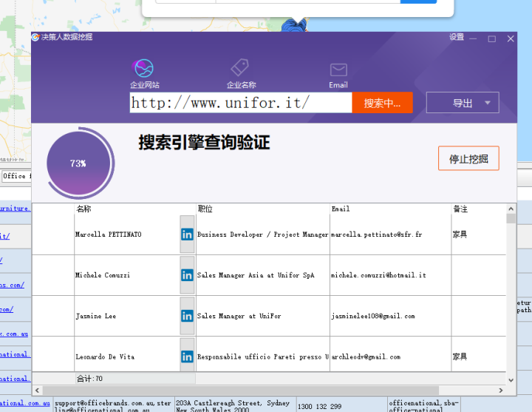
Task: Click 家具 note in Leonardo De Vita row
Action: pyautogui.click(x=460, y=357)
